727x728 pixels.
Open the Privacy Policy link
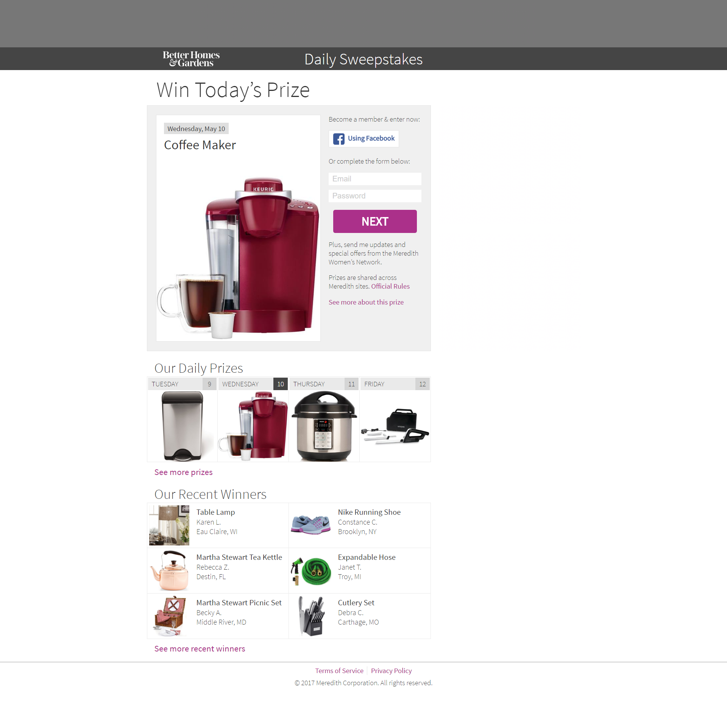click(x=391, y=671)
